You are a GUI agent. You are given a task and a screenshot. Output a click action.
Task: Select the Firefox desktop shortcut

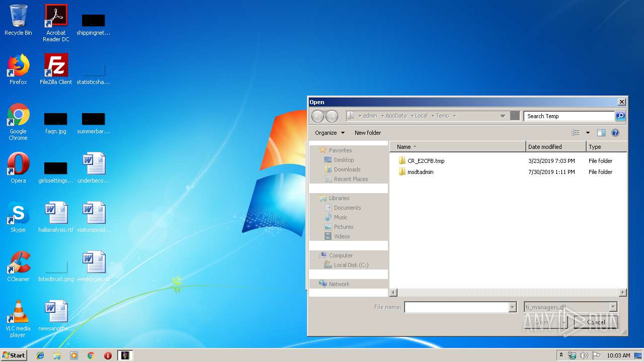[x=18, y=69]
